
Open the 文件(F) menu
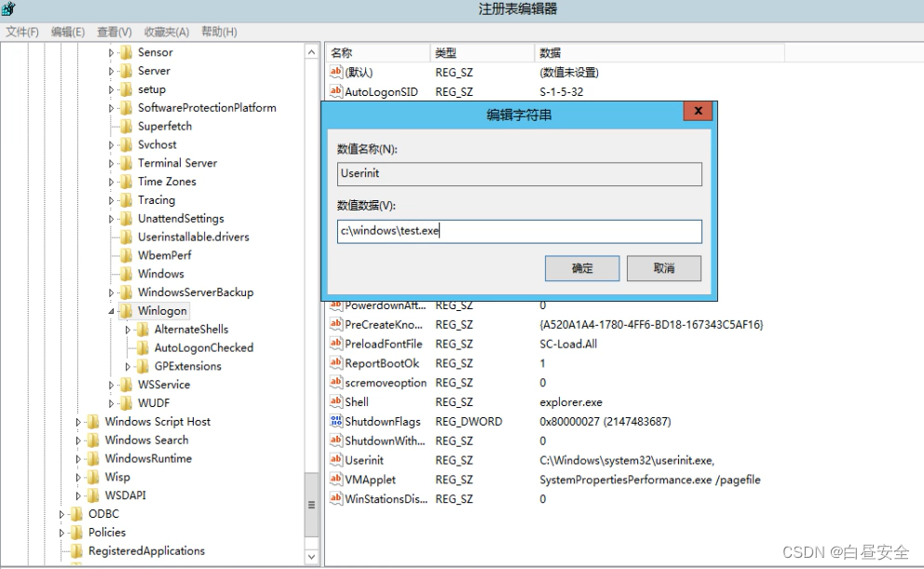22,32
